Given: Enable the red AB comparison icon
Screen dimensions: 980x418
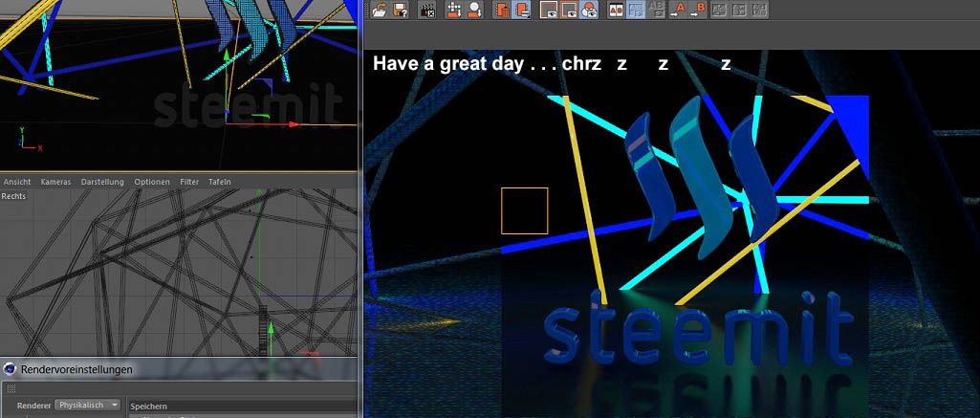Looking at the screenshot, I should [x=616, y=10].
